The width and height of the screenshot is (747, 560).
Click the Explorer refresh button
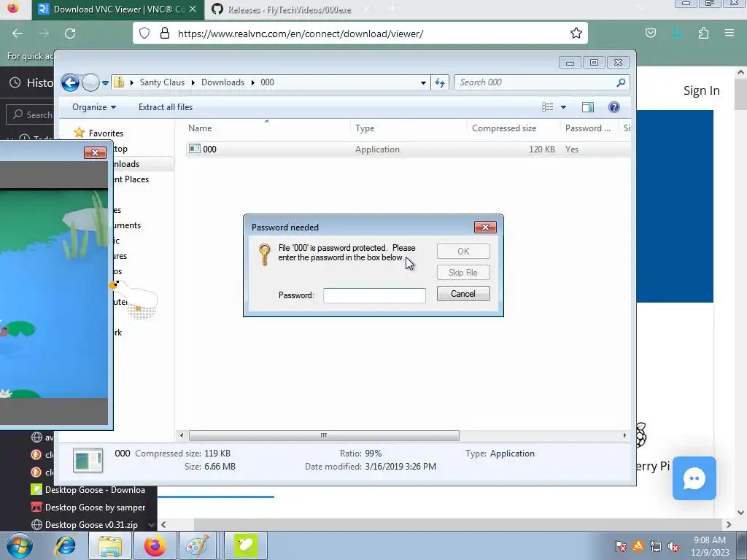click(440, 83)
